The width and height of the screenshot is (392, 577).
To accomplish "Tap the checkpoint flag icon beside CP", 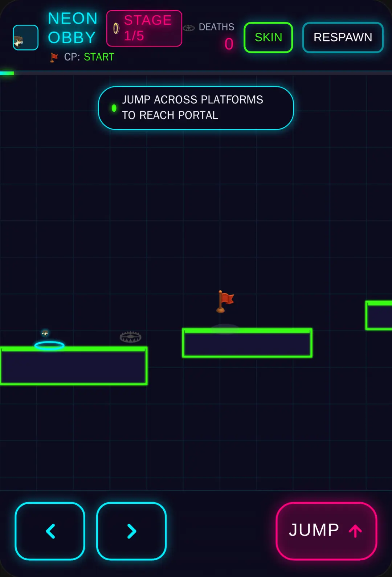I will [54, 57].
